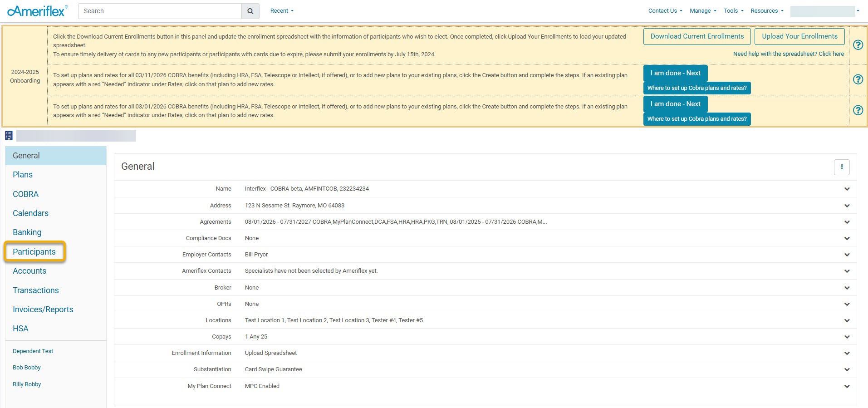Click Upload Your Enrollments button
Image resolution: width=868 pixels, height=408 pixels.
[x=799, y=36]
